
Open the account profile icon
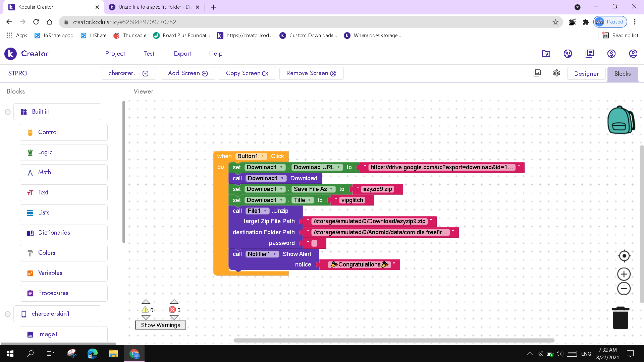[x=633, y=54]
